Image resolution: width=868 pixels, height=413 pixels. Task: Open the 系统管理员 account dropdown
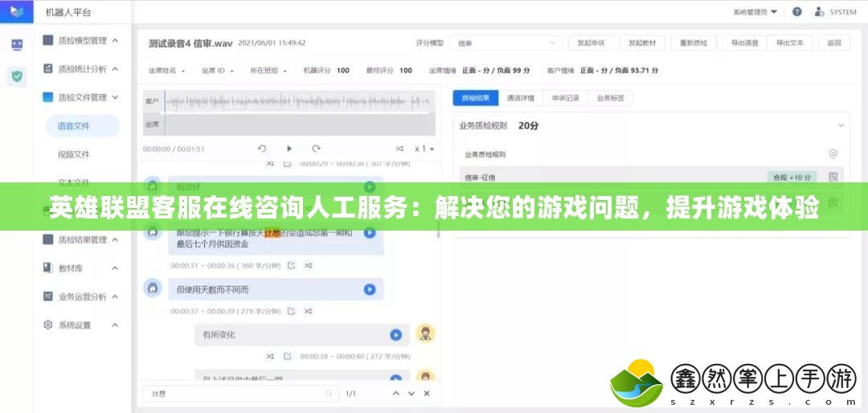point(755,11)
